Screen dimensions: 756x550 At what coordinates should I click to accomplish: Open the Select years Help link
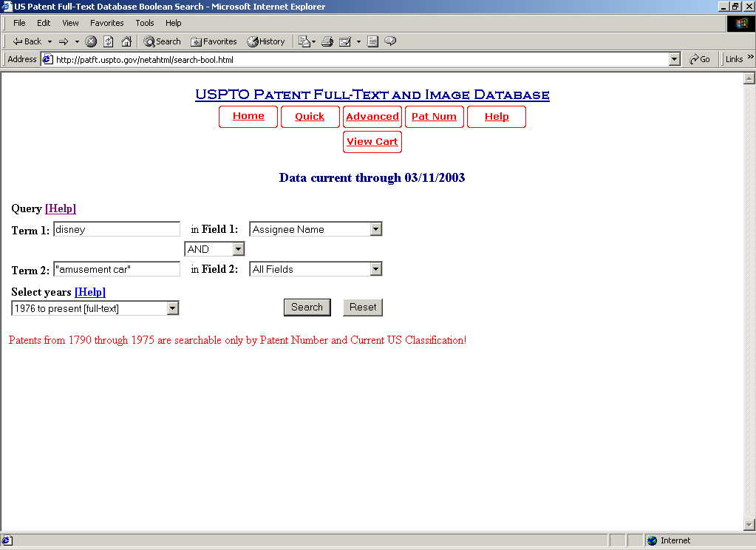89,292
